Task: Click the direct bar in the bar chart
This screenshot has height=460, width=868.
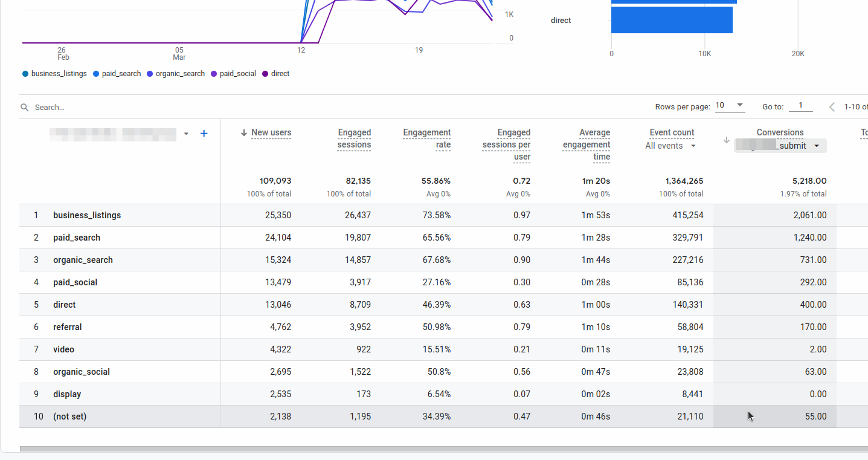Action: pos(672,21)
